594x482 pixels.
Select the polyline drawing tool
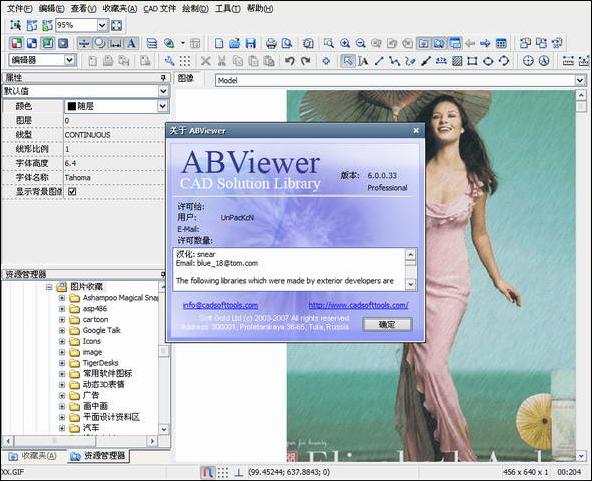point(394,61)
